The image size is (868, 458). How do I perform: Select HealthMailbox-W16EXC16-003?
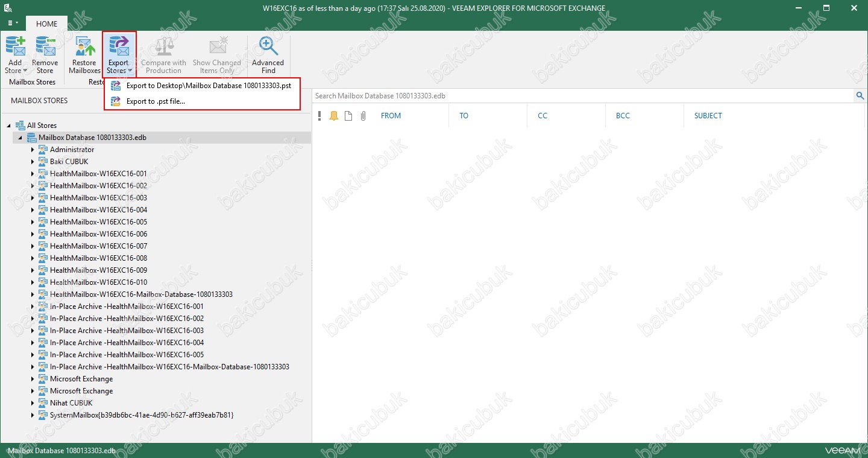pyautogui.click(x=98, y=198)
